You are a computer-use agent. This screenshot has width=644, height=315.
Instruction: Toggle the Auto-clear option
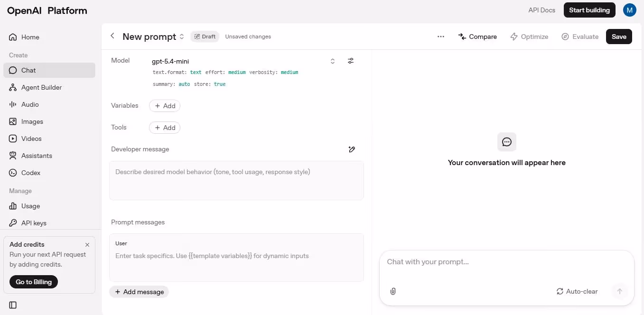click(577, 291)
